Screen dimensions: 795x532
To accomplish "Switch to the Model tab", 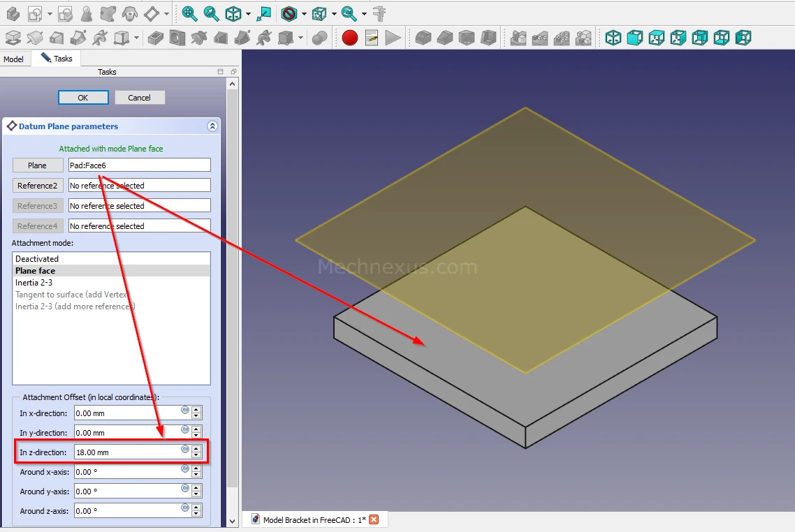I will (x=14, y=59).
